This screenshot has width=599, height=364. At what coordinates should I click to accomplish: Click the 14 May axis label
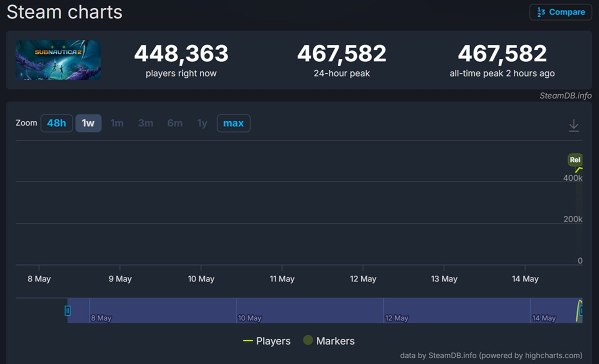click(x=525, y=279)
